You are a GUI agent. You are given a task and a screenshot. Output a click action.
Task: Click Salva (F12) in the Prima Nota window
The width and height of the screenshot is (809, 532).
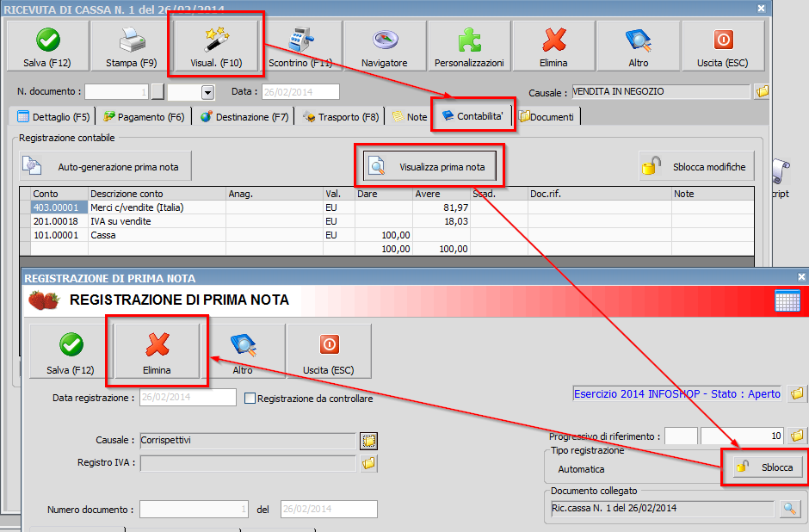coord(70,351)
